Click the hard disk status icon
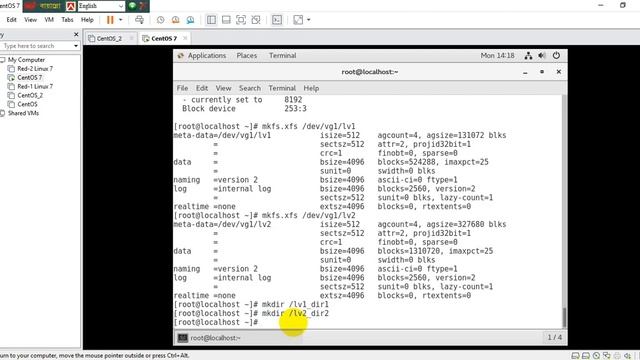The width and height of the screenshot is (640, 360). click(576, 356)
